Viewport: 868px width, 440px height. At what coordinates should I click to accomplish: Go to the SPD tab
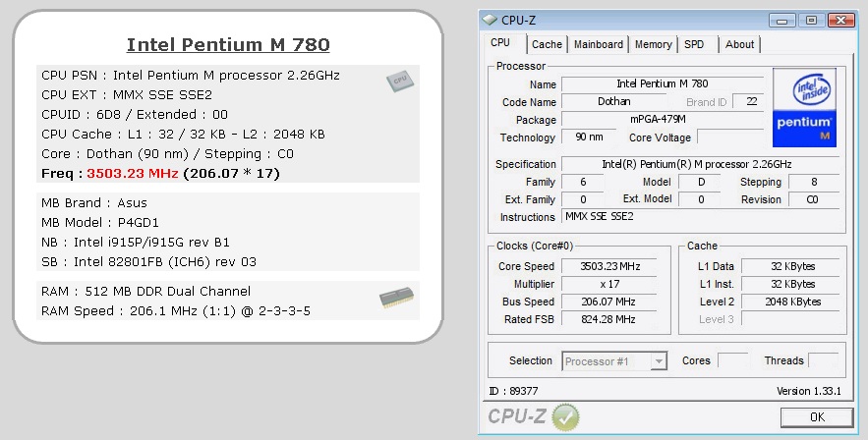(694, 44)
